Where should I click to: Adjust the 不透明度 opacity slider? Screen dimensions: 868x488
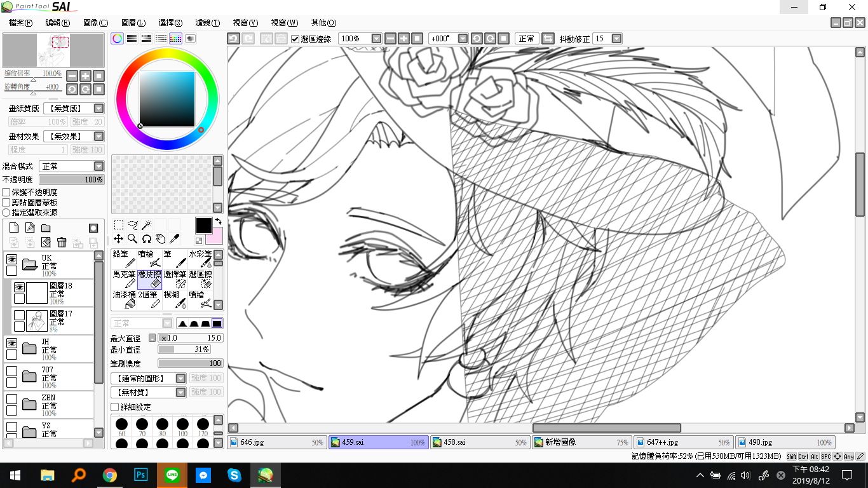pos(72,180)
